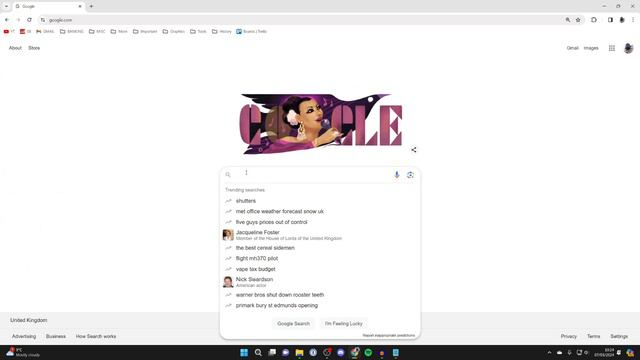Expand the Graphics bookmarks folder
Viewport: 640px width, 360px height.
174,31
